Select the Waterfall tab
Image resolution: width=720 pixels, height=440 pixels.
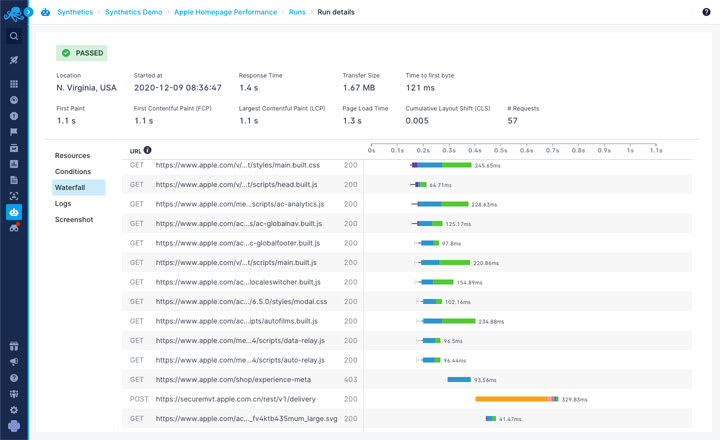[x=79, y=187]
